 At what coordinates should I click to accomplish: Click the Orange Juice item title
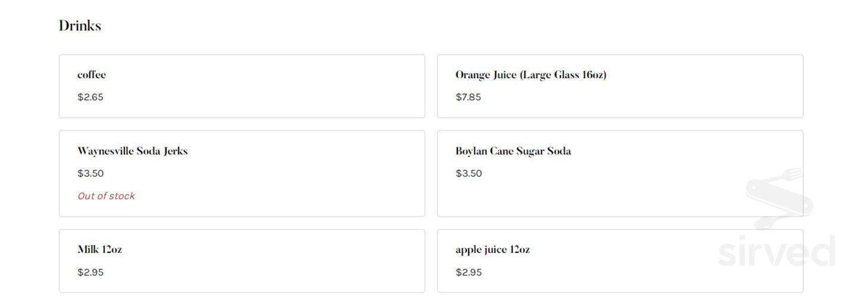tap(530, 75)
